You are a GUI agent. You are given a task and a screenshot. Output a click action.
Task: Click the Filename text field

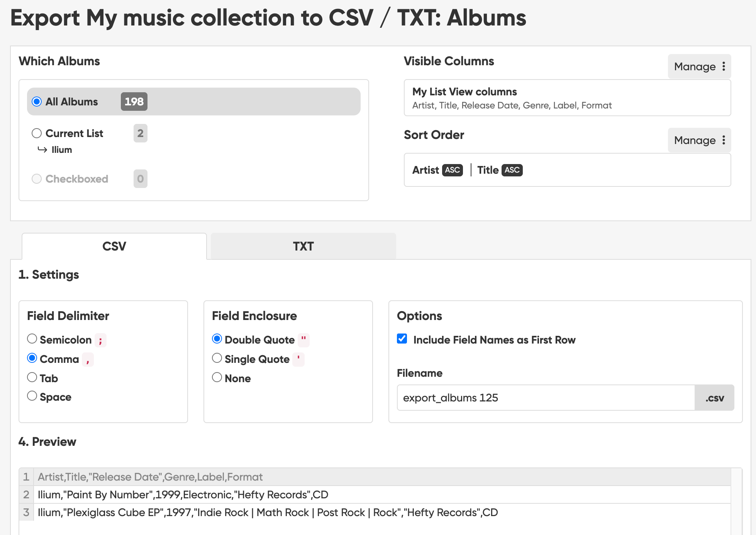pyautogui.click(x=545, y=398)
